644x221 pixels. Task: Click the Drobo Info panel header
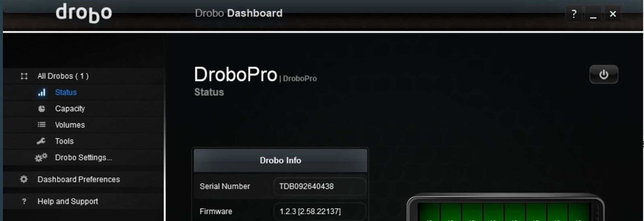[x=281, y=160]
